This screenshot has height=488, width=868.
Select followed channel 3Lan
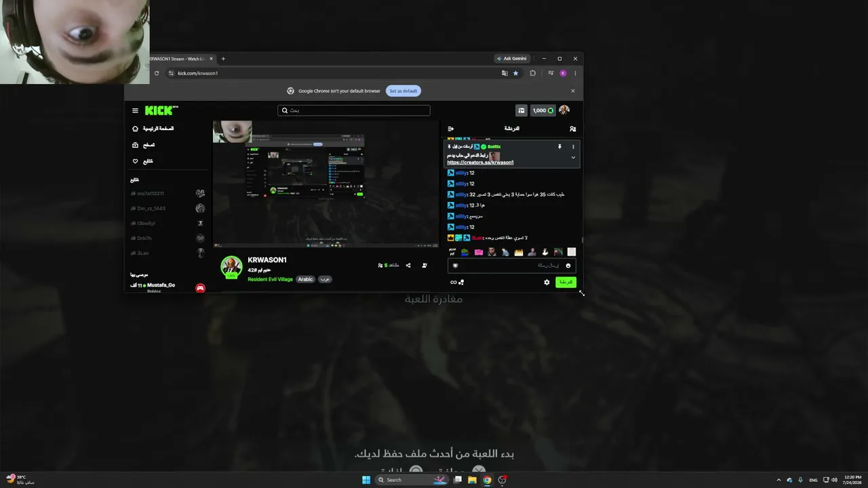coord(168,253)
